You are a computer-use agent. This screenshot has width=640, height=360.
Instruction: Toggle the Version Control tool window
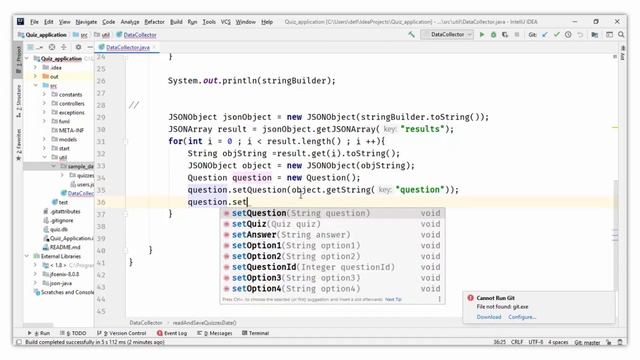tap(122, 333)
